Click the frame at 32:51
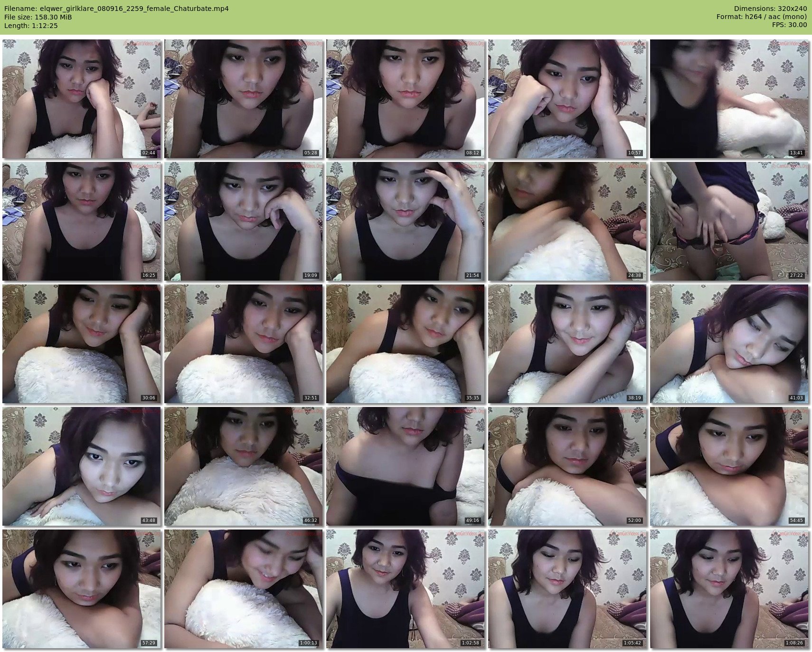 pyautogui.click(x=244, y=344)
